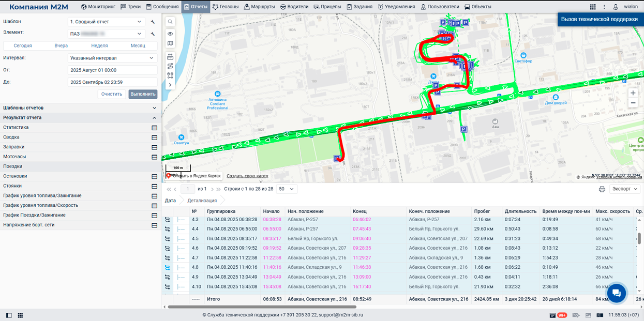Toggle the Статистика table view icon
Image resolution: width=644 pixels, height=321 pixels.
154,128
